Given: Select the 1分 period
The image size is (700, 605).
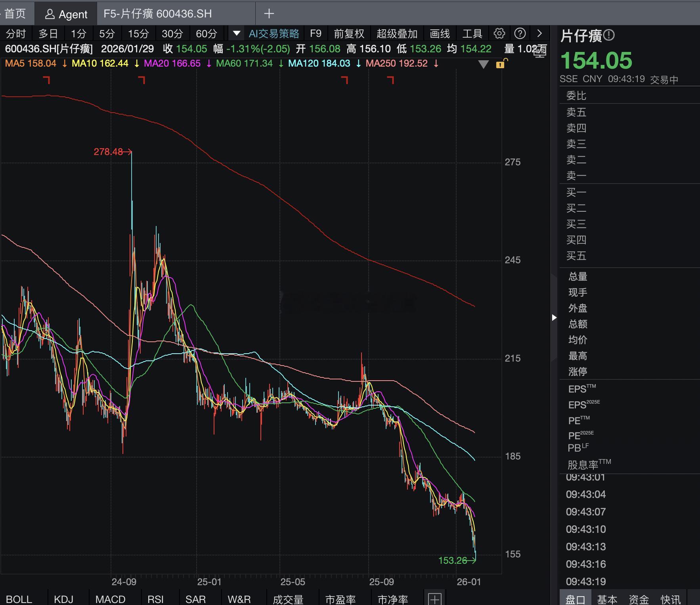Looking at the screenshot, I should [x=78, y=34].
